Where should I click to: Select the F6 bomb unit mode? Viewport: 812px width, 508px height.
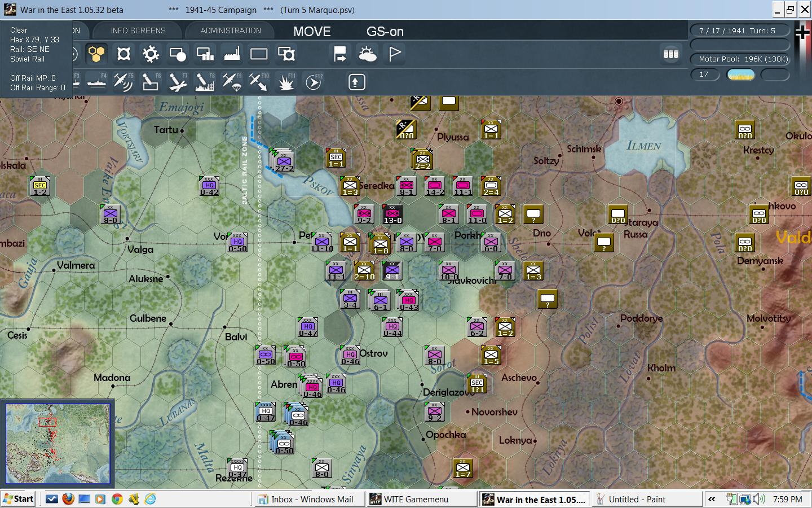click(x=150, y=82)
